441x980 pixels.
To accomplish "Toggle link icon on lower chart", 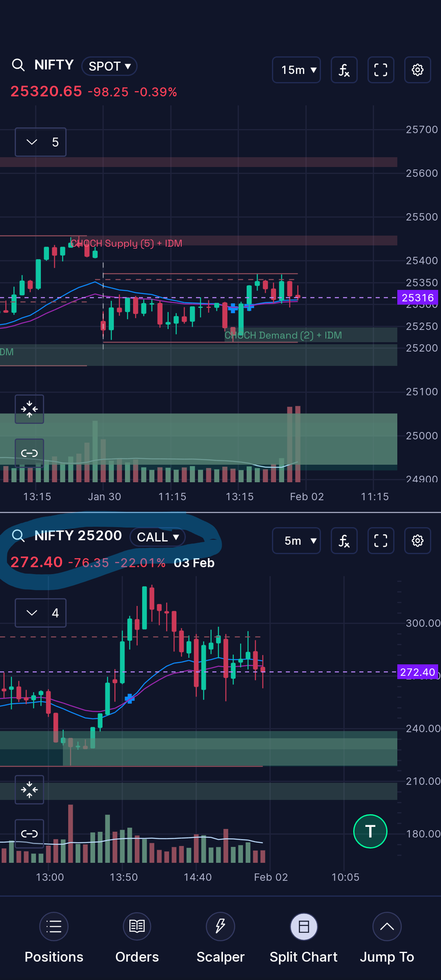I will pos(29,833).
